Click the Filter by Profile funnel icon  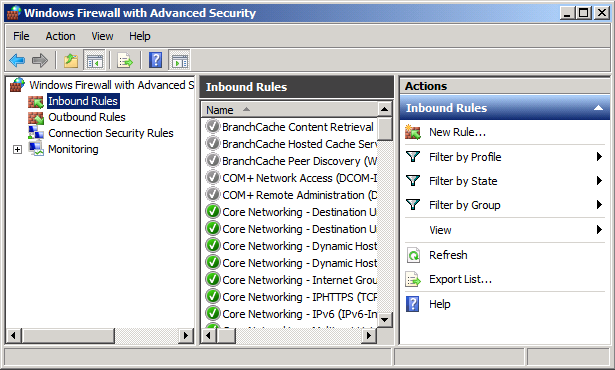pyautogui.click(x=413, y=157)
